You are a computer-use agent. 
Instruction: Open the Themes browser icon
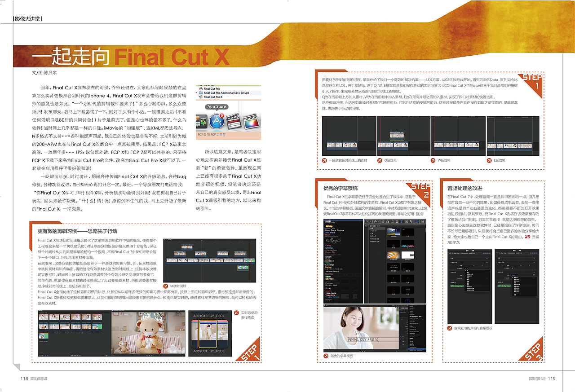point(411,222)
